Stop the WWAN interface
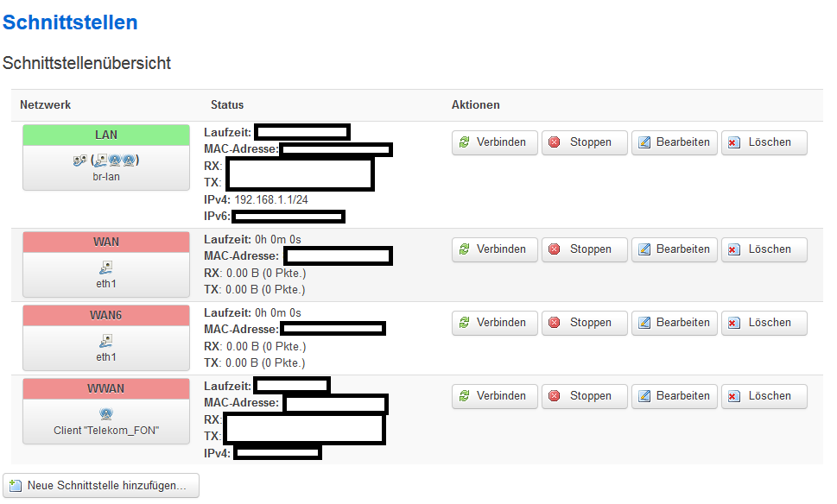Image resolution: width=837 pixels, height=504 pixels. click(x=585, y=396)
